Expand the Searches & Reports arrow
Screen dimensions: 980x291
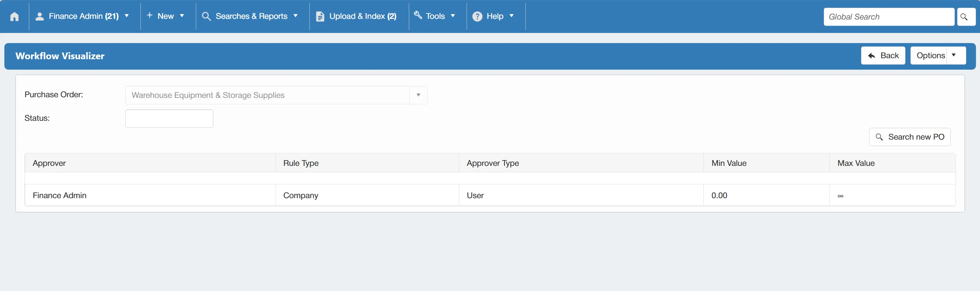coord(296,16)
